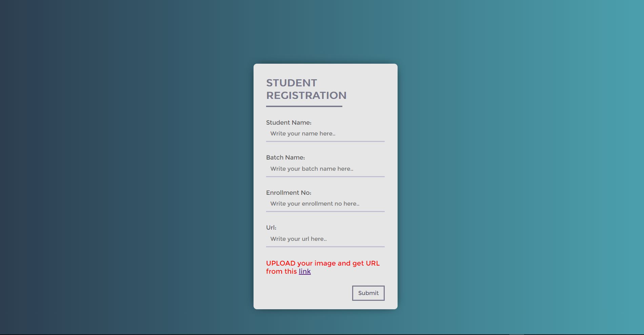Image resolution: width=644 pixels, height=335 pixels.
Task: Click the 'Batch Name:' label
Action: 285,158
